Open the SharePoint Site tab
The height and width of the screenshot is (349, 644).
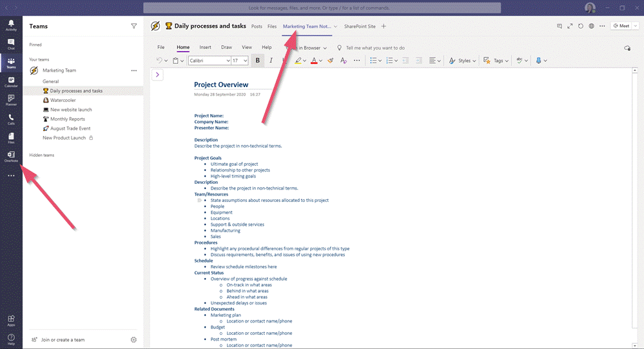click(x=360, y=26)
